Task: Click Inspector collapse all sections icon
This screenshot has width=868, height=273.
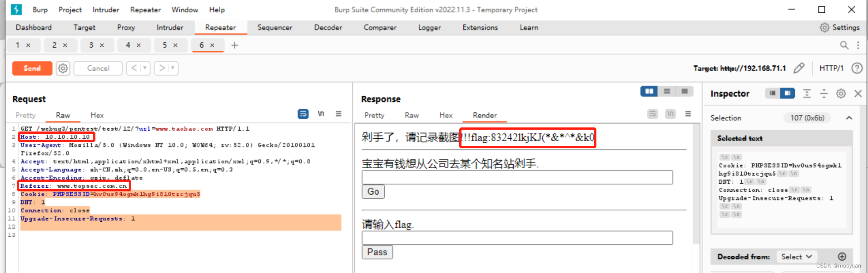Action: 824,93
